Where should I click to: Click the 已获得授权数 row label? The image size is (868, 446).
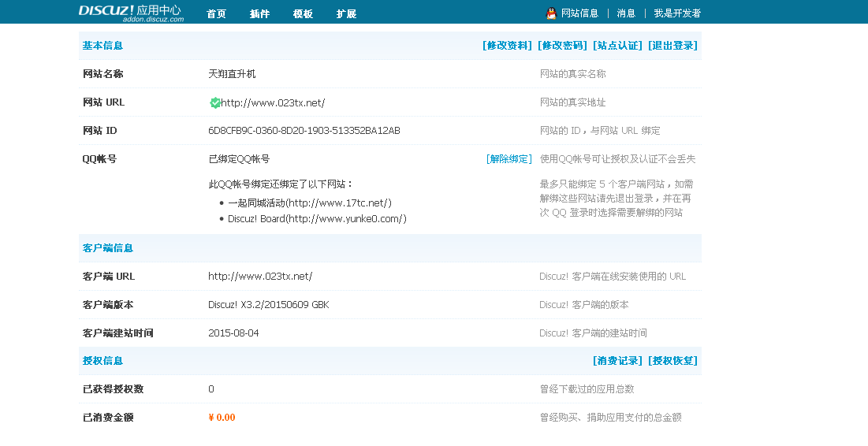113,389
